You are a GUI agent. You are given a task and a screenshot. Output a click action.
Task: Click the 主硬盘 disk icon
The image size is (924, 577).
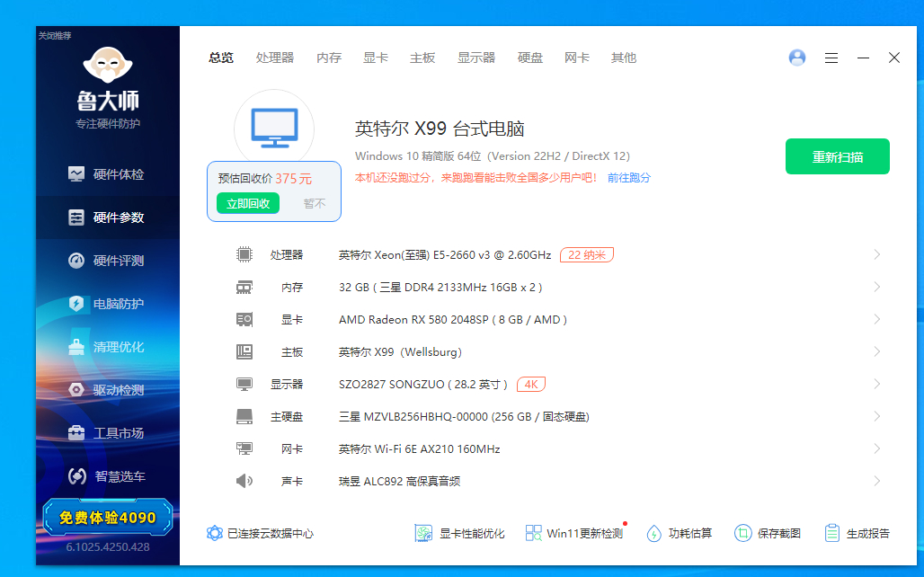point(244,417)
